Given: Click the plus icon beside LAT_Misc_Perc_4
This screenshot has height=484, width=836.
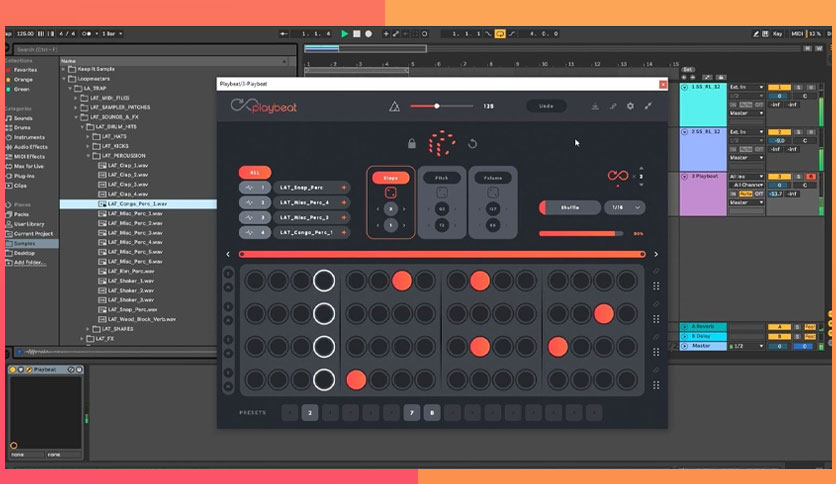Looking at the screenshot, I should [344, 203].
